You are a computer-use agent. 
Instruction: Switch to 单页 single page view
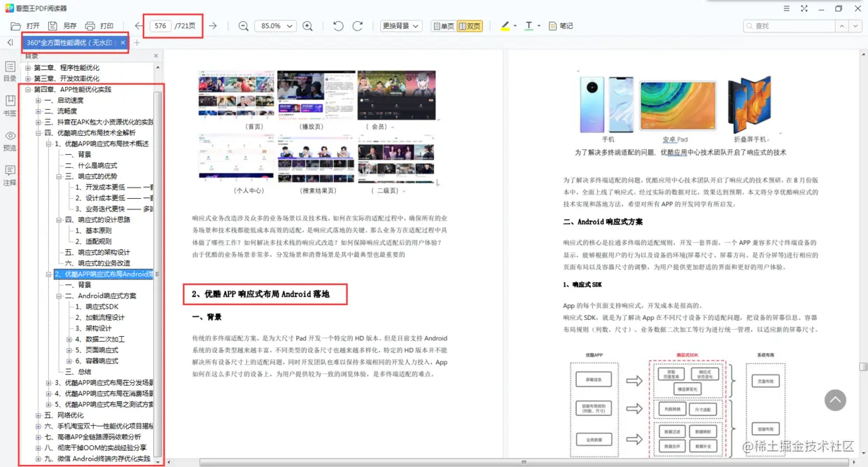[443, 26]
